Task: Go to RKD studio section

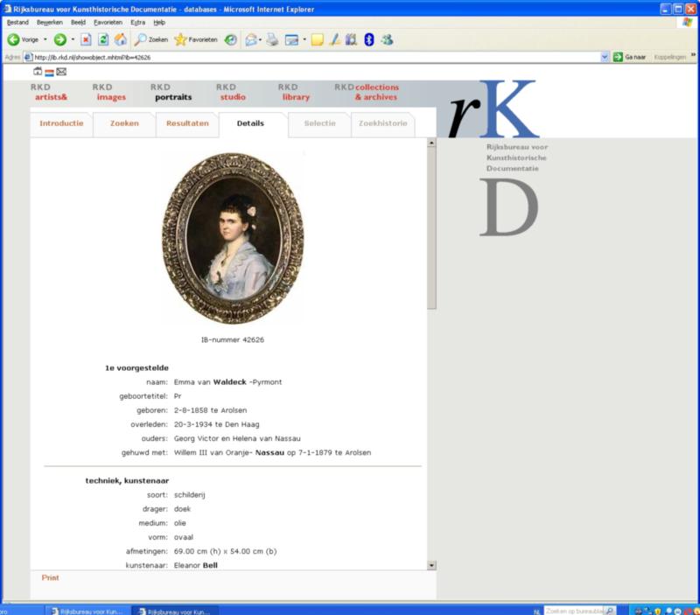Action: point(231,92)
